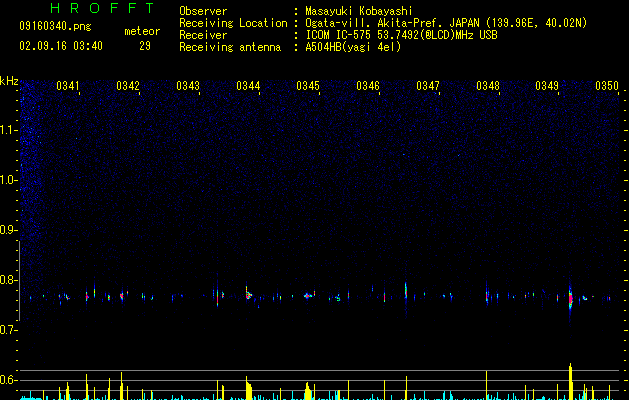
Task: Click the 0345 time marker
Action: click(308, 86)
